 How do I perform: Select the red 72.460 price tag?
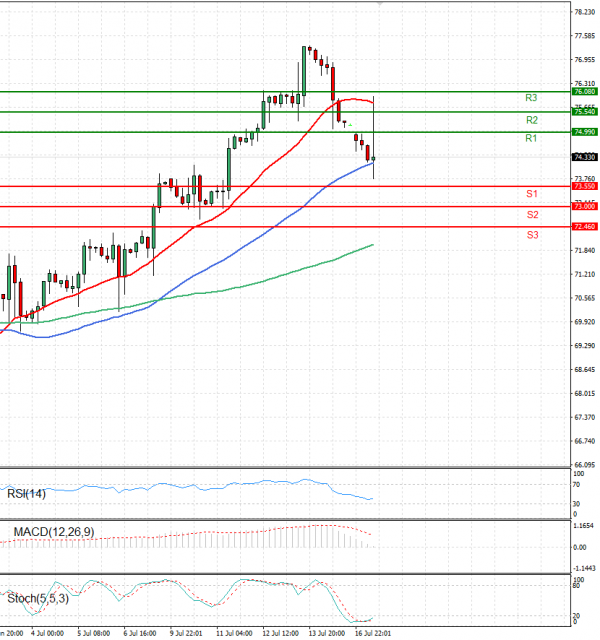click(584, 226)
